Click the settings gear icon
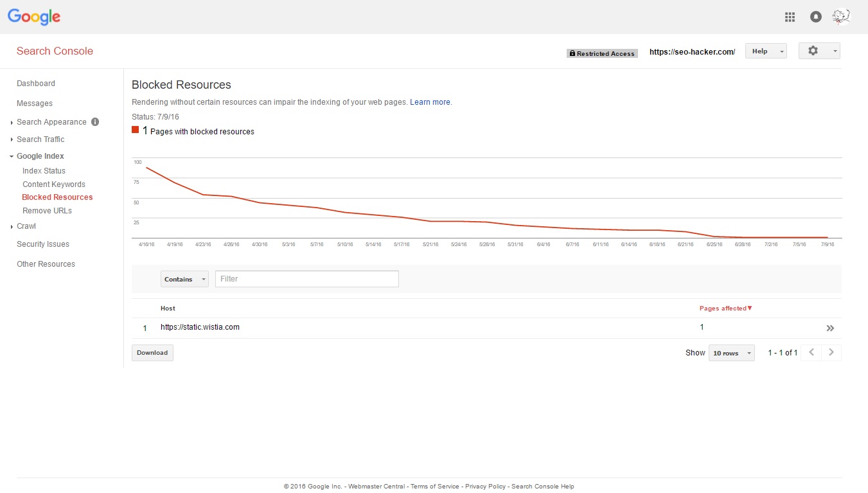 coord(813,51)
